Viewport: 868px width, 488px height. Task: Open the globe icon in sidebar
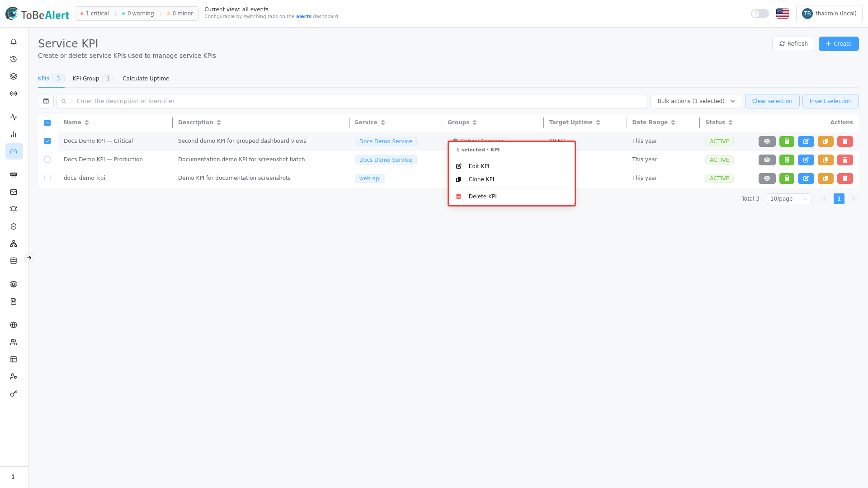tap(14, 325)
